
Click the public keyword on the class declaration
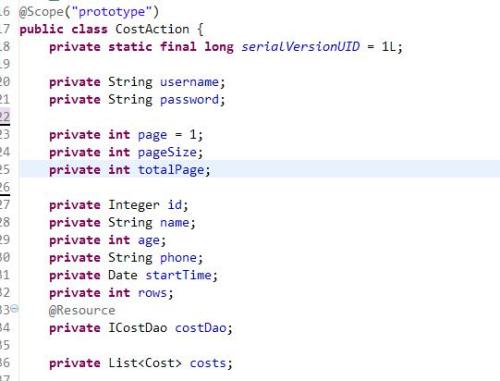[41, 29]
